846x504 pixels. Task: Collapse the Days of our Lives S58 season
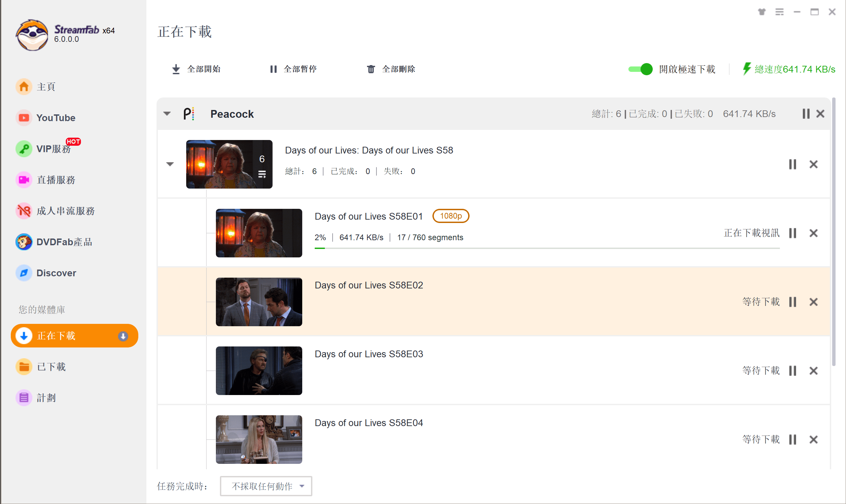[x=170, y=164]
